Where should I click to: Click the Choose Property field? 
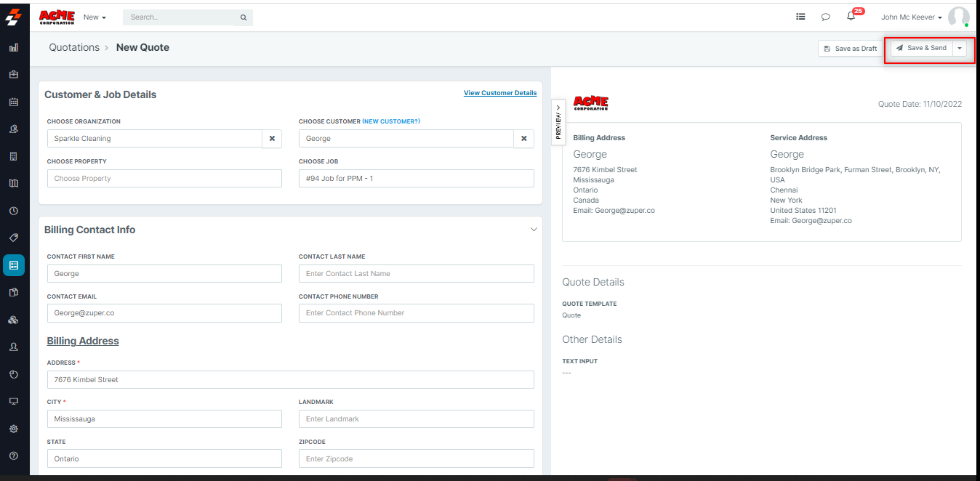tap(164, 179)
